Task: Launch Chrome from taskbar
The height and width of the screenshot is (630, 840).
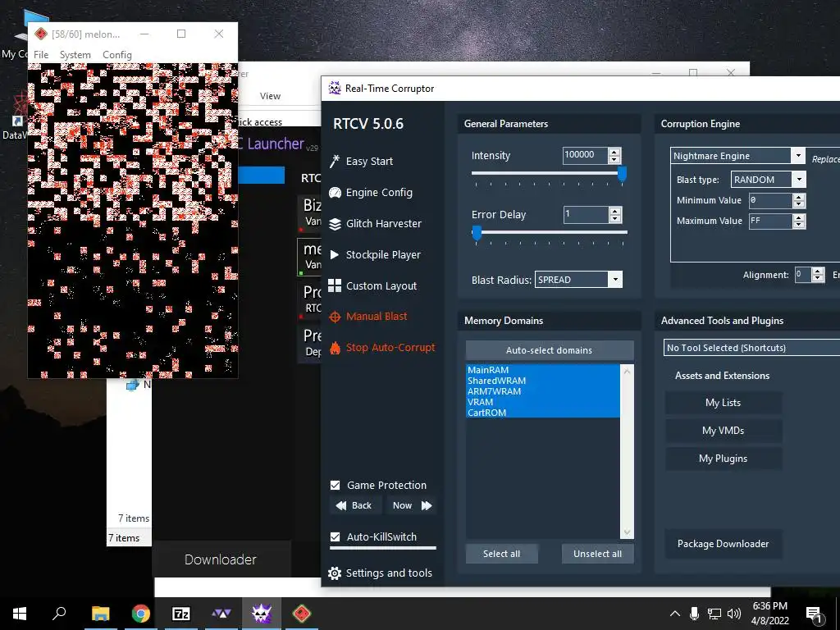Action: point(141,614)
